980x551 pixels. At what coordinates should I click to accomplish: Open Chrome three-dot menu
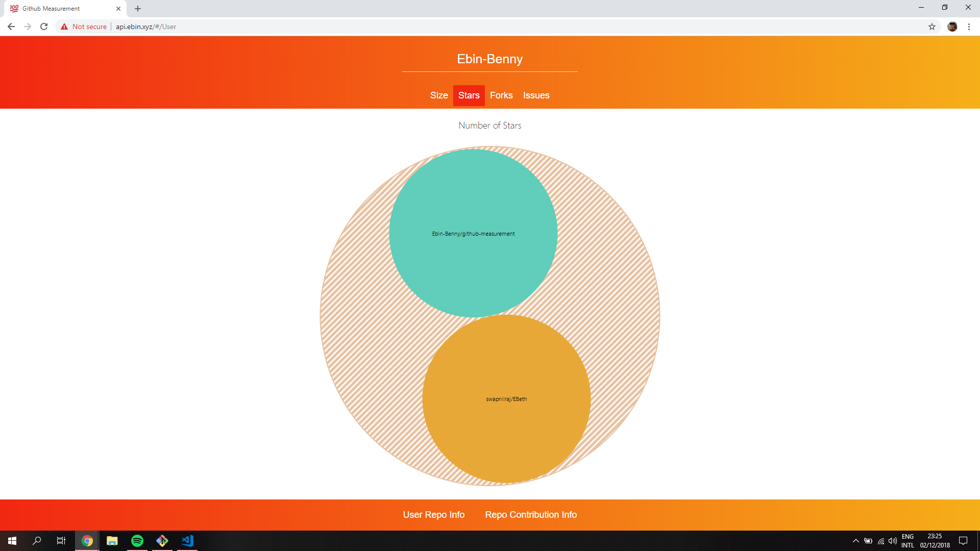click(969, 27)
